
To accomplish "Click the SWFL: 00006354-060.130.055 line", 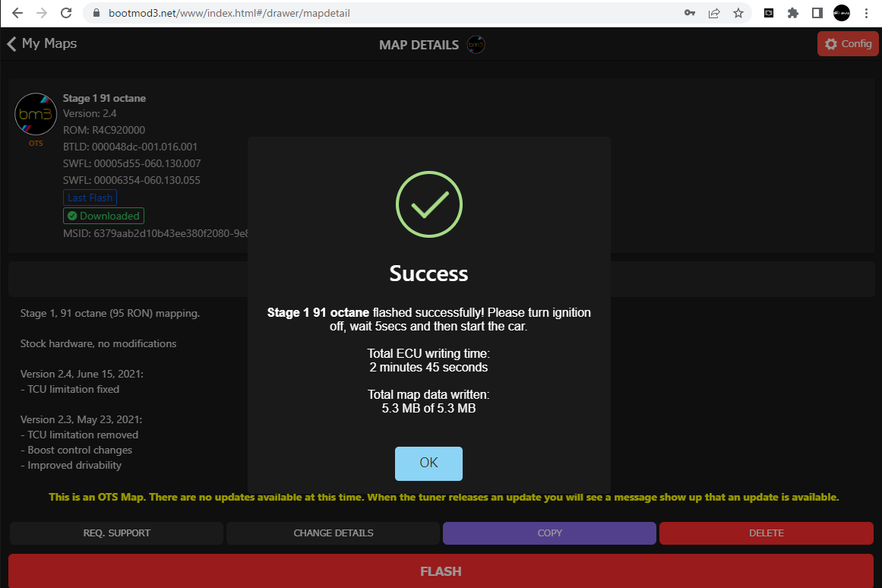I will coord(131,181).
